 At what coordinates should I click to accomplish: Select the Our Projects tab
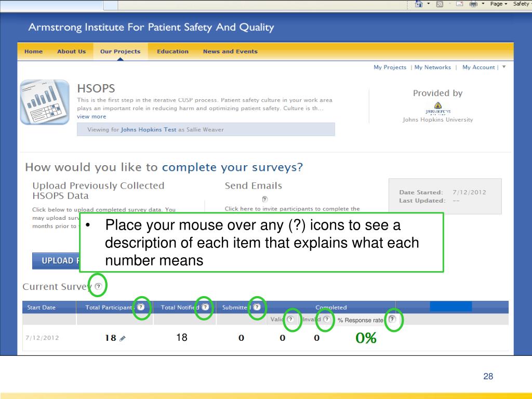pos(120,51)
